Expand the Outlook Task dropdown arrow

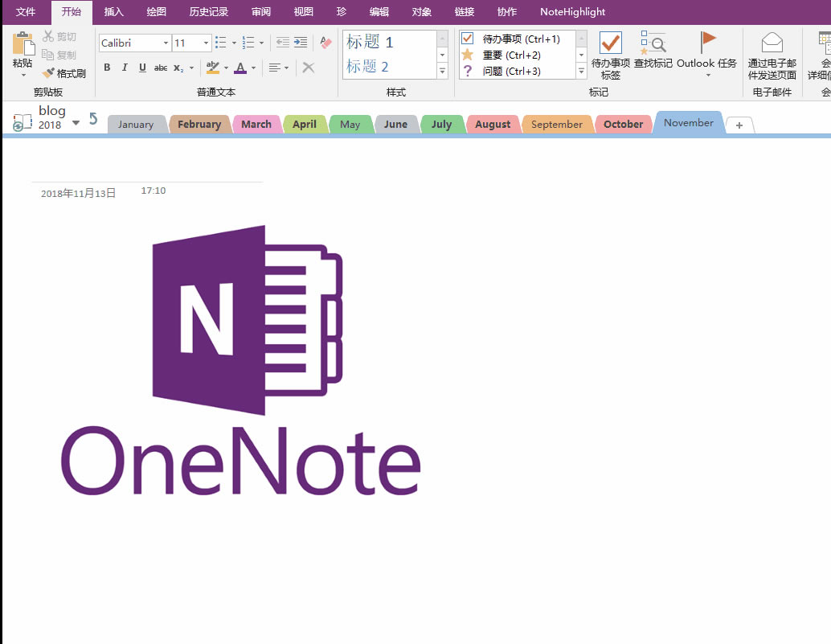(x=708, y=73)
